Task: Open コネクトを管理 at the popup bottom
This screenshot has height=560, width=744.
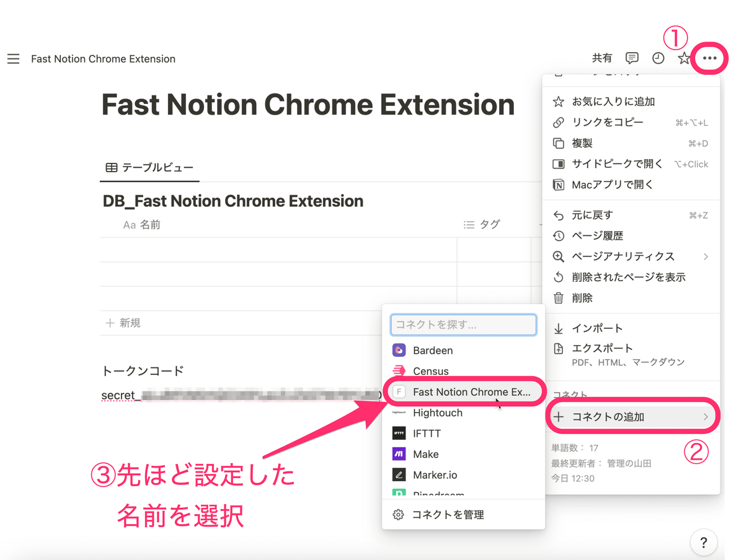Action: (x=448, y=514)
